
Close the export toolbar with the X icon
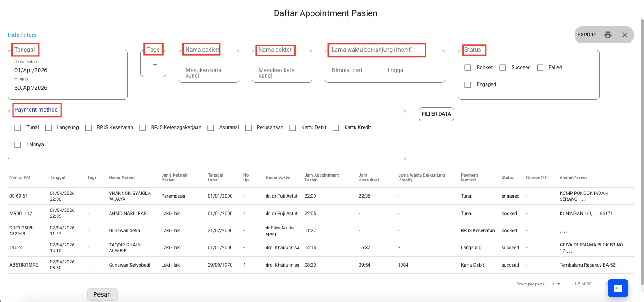(625, 35)
